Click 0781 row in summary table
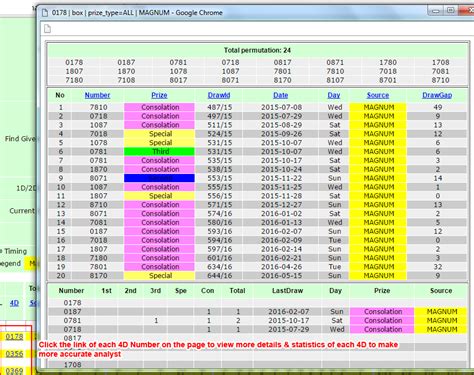This screenshot has height=375, width=474. (x=257, y=321)
